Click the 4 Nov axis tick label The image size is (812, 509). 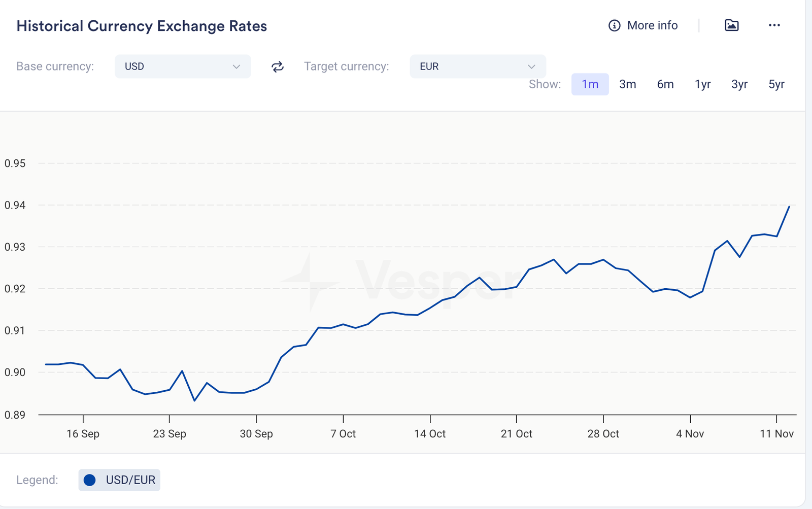point(690,434)
